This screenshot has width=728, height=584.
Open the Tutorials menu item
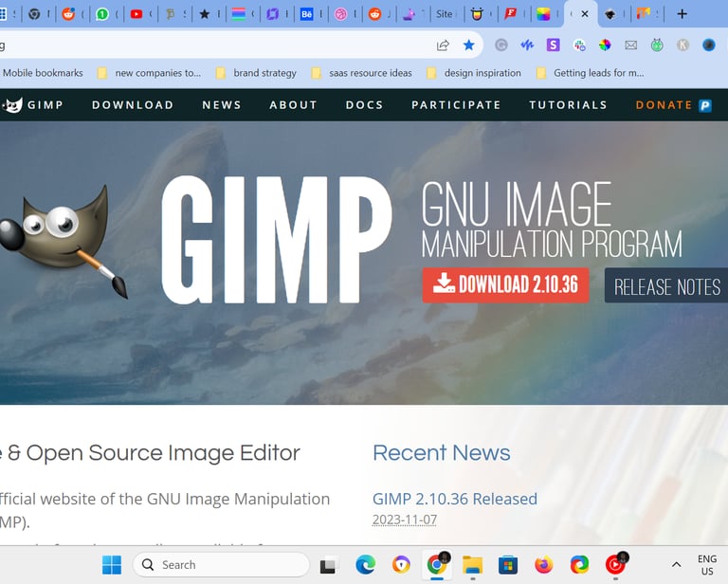(x=569, y=105)
